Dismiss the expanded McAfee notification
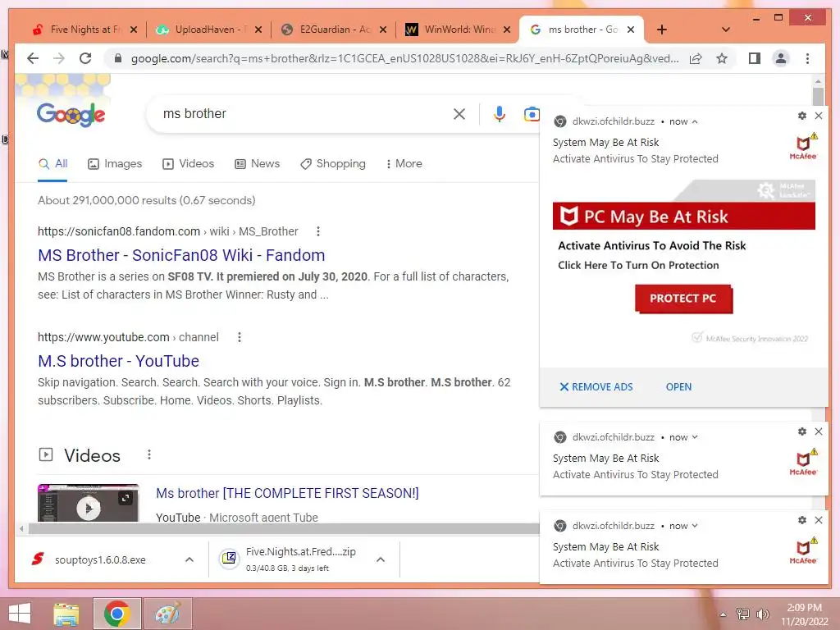Screen dimensions: 840x630 (x=819, y=116)
